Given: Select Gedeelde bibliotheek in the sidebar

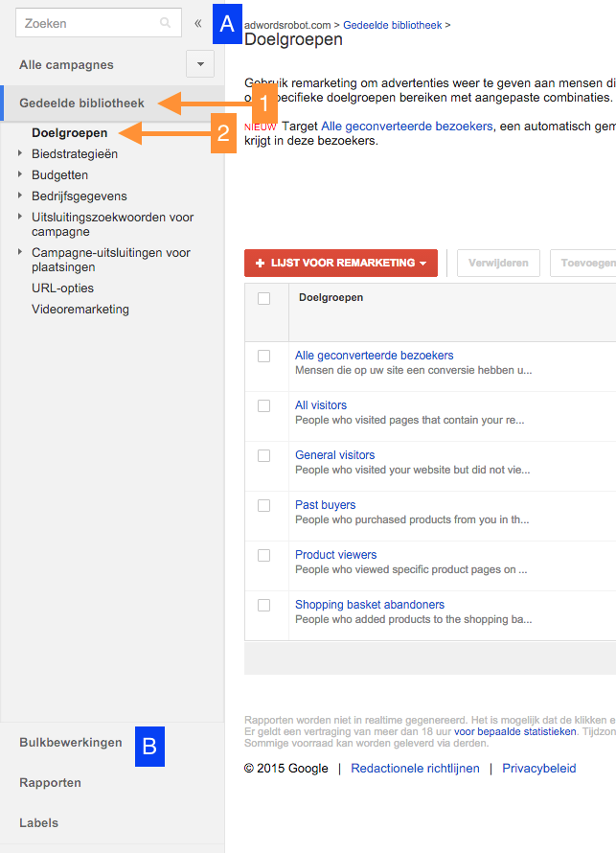Looking at the screenshot, I should click(81, 103).
